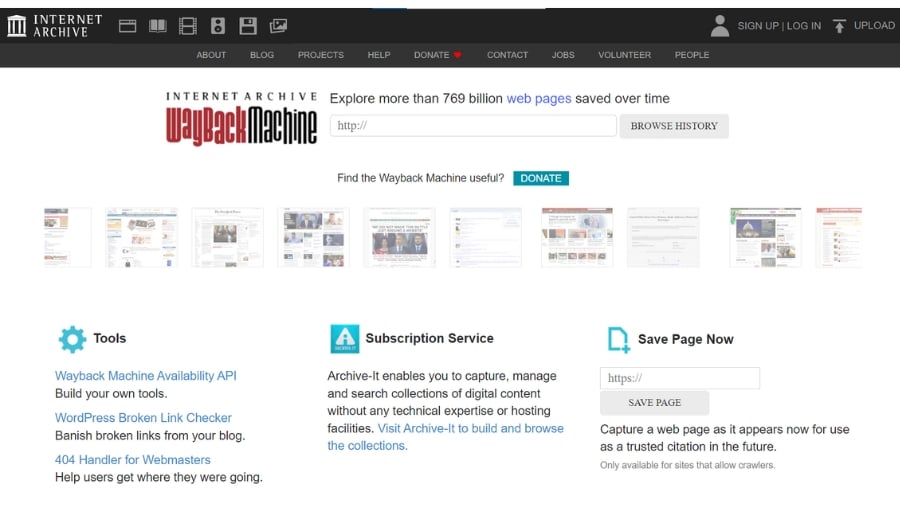The height and width of the screenshot is (525, 900).
Task: Click the teal DONATE button
Action: [x=541, y=178]
